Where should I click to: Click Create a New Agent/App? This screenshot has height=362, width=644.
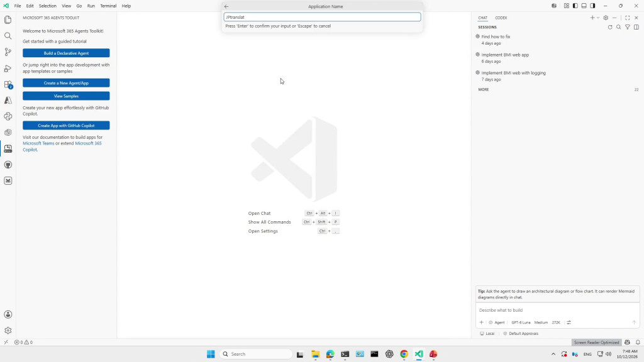click(66, 83)
